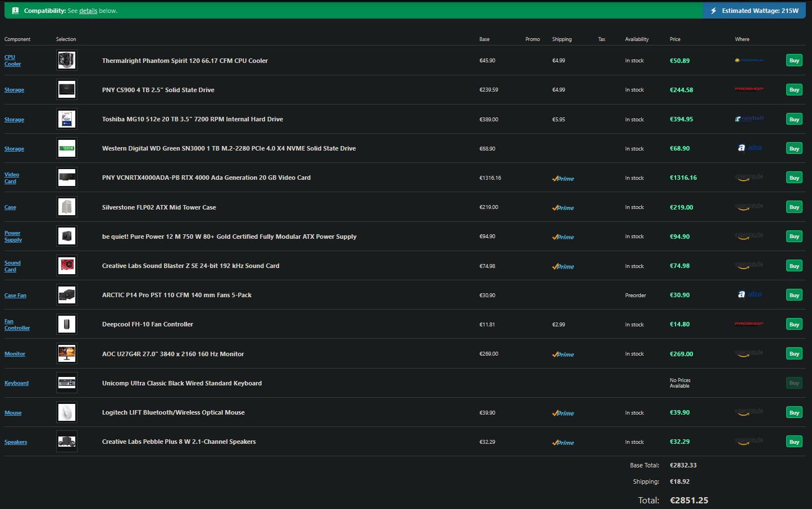Viewport: 812px width, 509px height.
Task: Open the Keyboard component category link
Action: tap(16, 383)
